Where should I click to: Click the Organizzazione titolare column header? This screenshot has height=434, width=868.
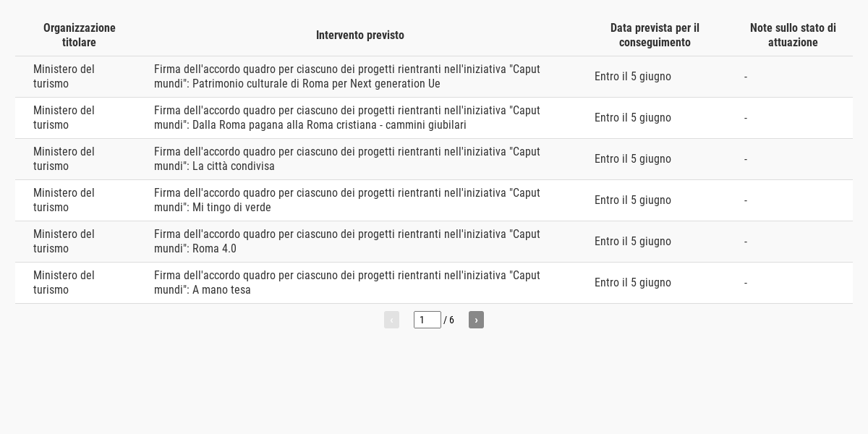pyautogui.click(x=80, y=35)
